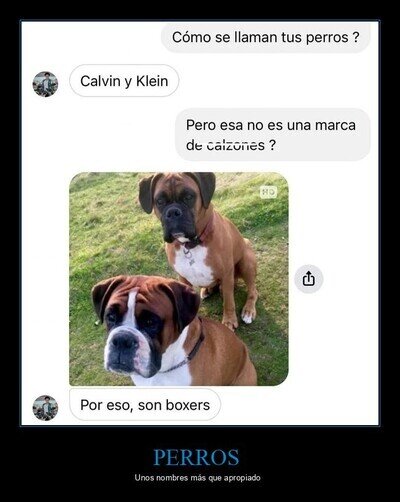Click the blue "PERROS" title
The image size is (400, 502).
[x=196, y=457]
